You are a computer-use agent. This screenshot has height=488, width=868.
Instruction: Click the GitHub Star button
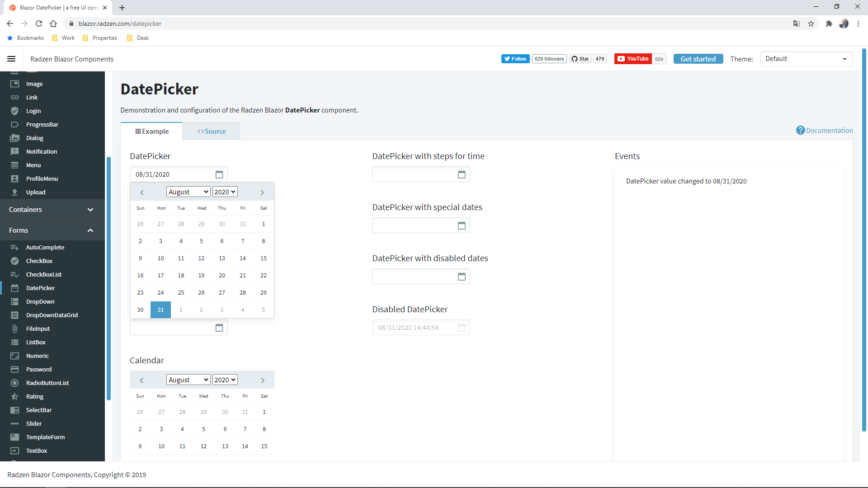click(580, 59)
